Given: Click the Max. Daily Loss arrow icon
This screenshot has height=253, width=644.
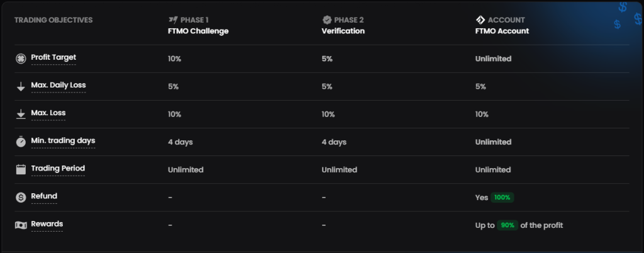Looking at the screenshot, I should (21, 87).
